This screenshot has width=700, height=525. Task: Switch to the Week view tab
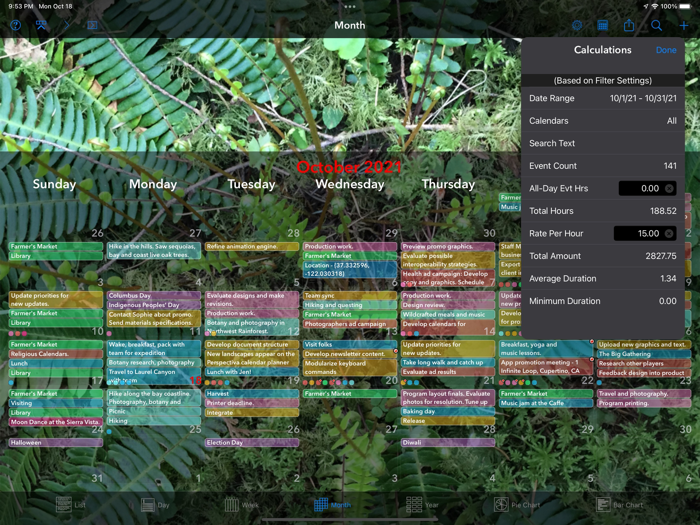pos(241,505)
